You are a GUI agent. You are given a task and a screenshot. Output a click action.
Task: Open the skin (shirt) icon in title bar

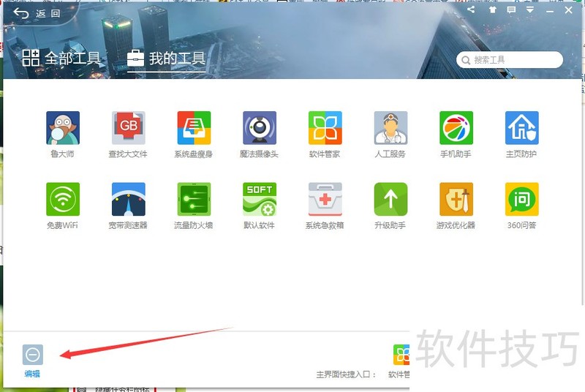[x=492, y=10]
